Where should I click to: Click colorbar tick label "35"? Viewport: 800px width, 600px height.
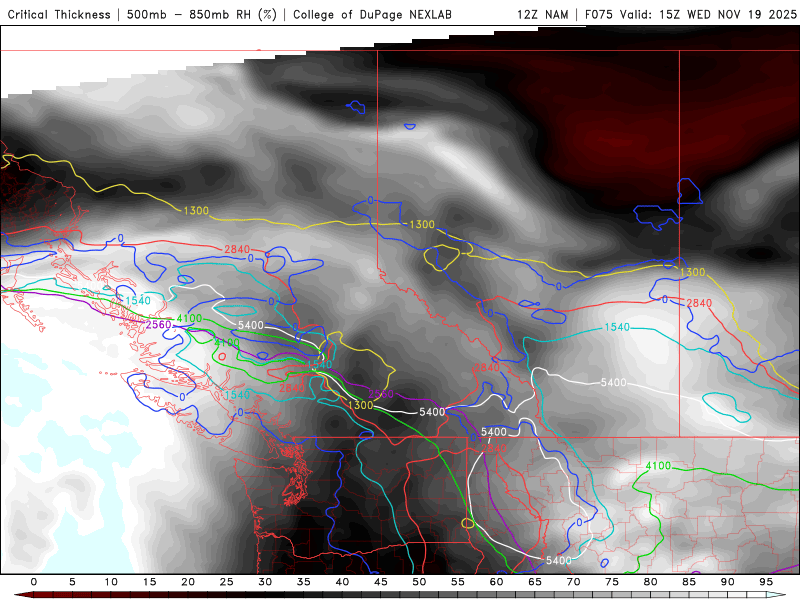(304, 582)
